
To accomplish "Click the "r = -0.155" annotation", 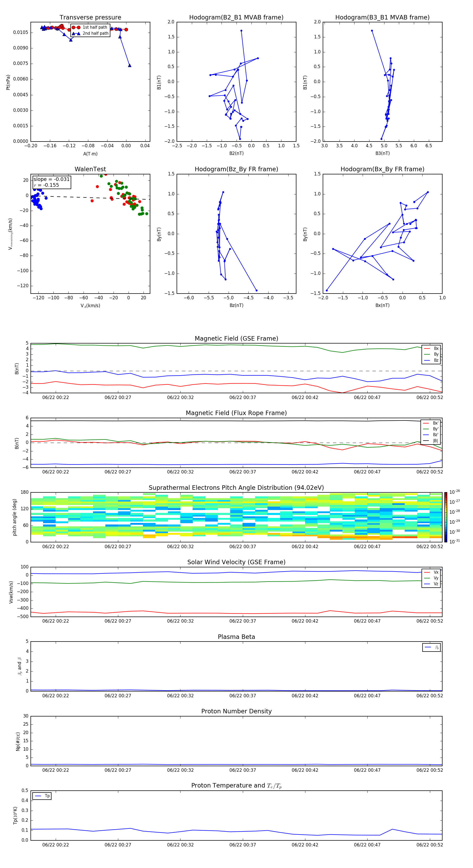I will (47, 185).
